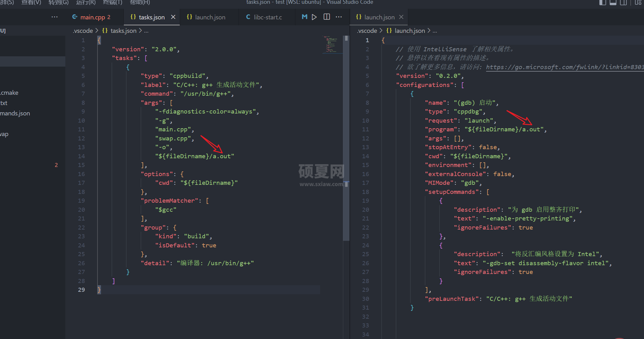The image size is (644, 339).
Task: Place cursor on "version": "2.0.0" line
Action: [146, 49]
